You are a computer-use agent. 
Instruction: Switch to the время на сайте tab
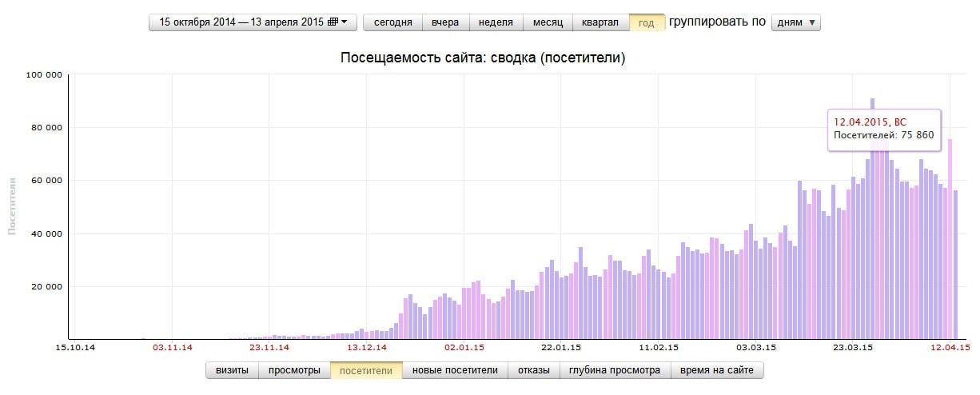click(x=717, y=370)
